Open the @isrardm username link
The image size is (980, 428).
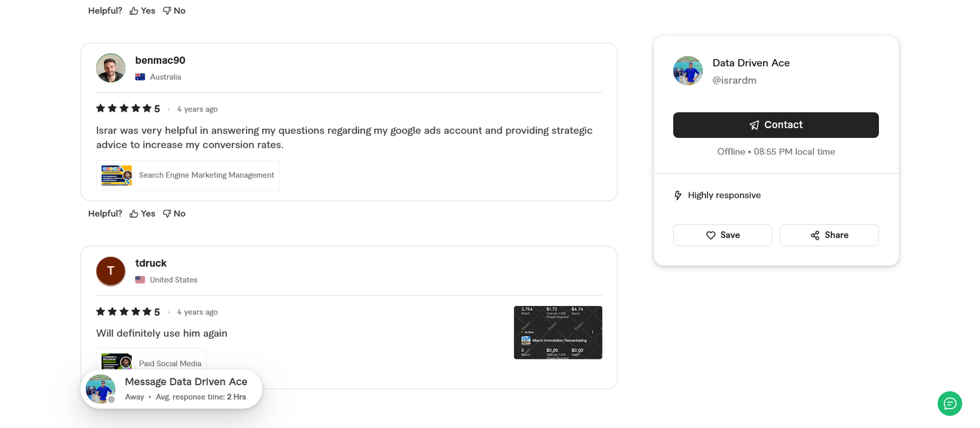pos(734,80)
